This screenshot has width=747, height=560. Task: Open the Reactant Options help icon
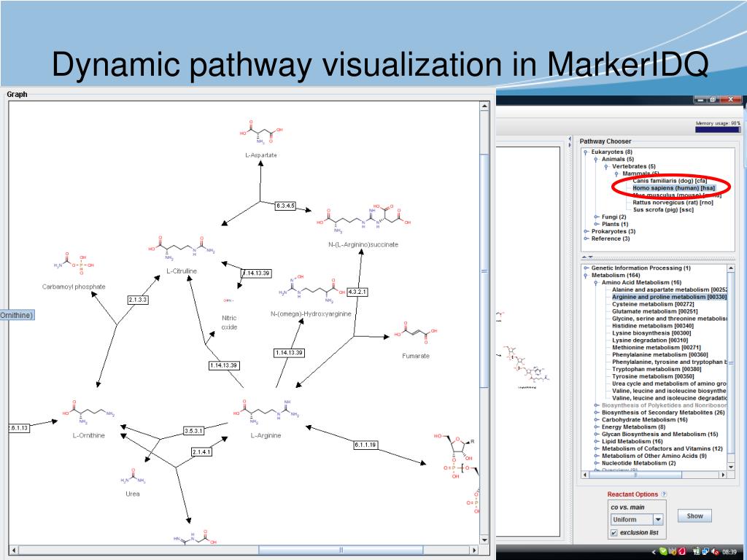(x=664, y=494)
